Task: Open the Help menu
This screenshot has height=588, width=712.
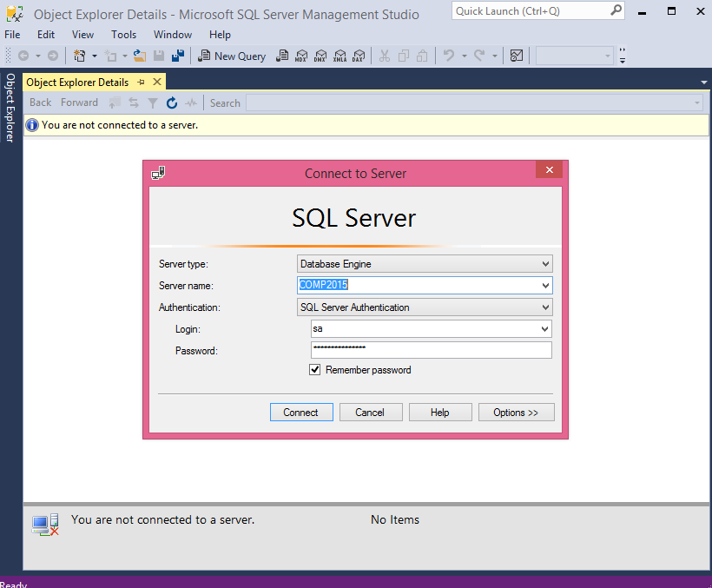Action: (220, 35)
